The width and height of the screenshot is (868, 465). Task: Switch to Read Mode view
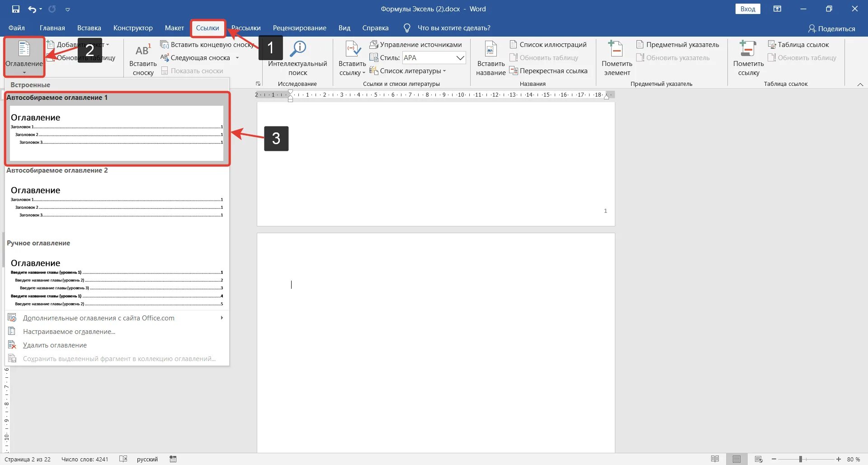(715, 459)
